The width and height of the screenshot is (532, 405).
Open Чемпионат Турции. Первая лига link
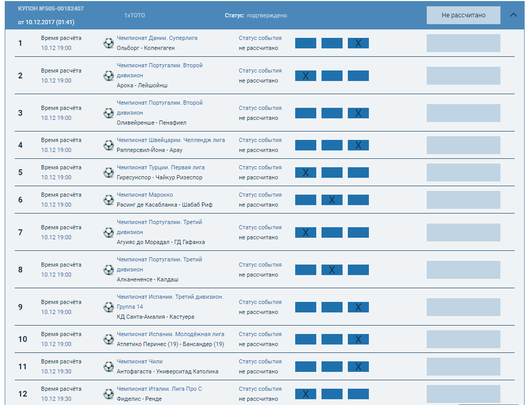coord(160,167)
